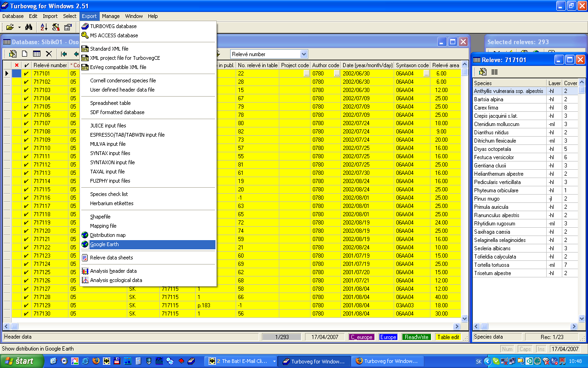Jump to first record arrow icon

(64, 54)
